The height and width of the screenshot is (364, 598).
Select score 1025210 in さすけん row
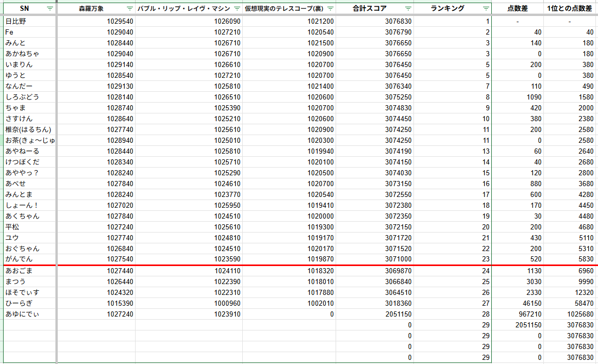coord(189,119)
